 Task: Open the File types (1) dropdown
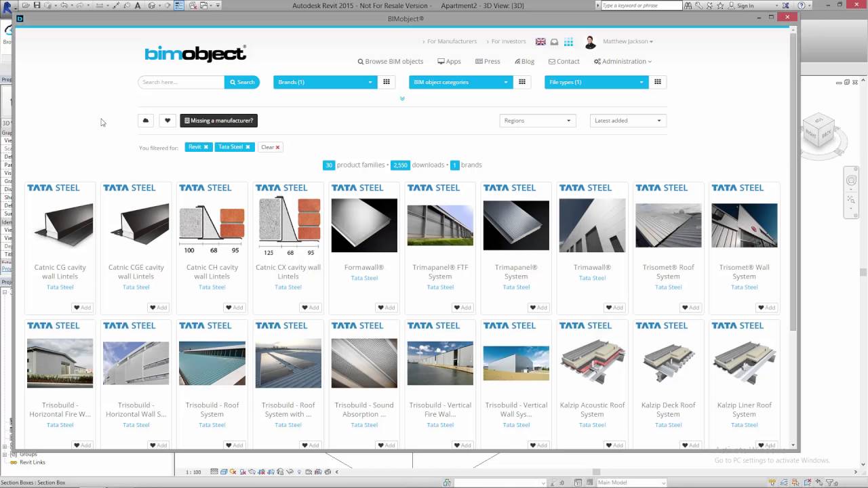(596, 82)
